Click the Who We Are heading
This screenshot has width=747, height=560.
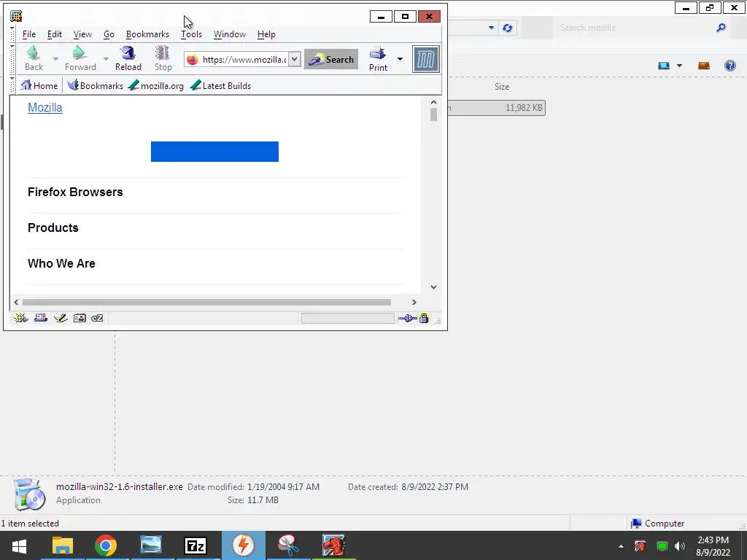(x=61, y=263)
